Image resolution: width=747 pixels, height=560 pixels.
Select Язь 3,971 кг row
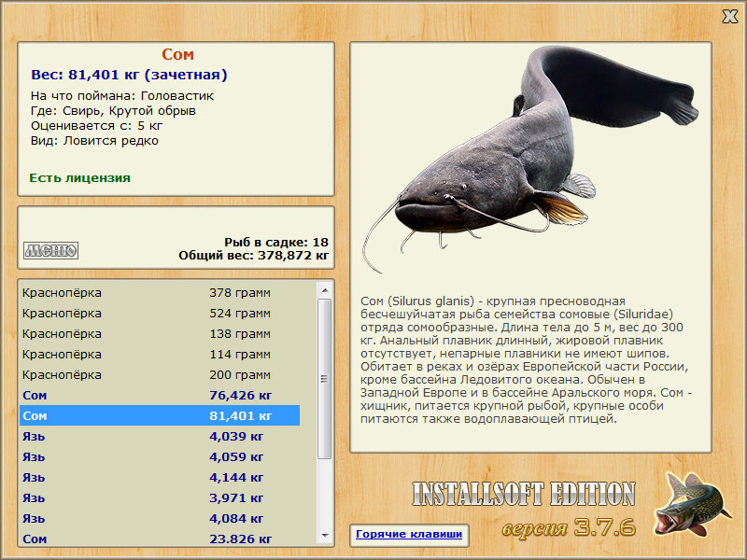coord(160,497)
